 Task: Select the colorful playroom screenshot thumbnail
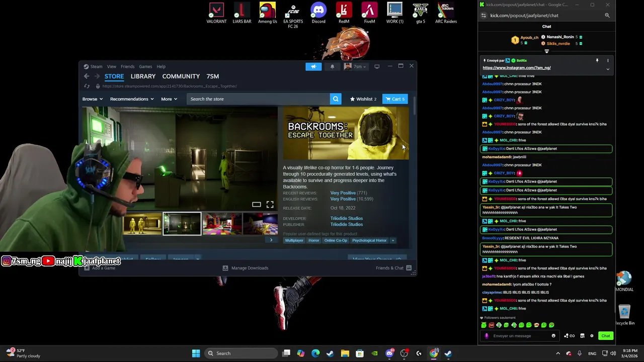coord(222,224)
